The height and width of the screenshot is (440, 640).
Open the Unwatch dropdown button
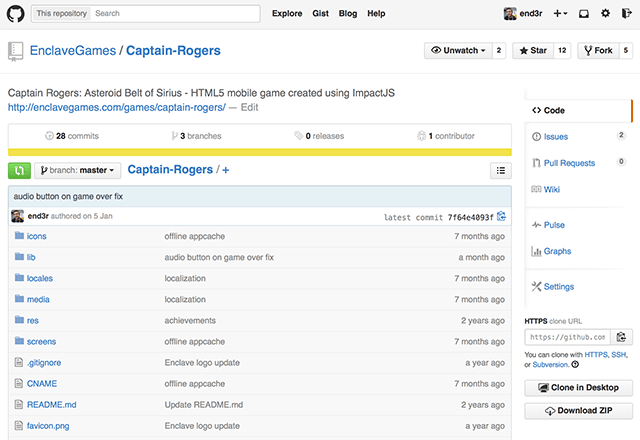click(458, 51)
